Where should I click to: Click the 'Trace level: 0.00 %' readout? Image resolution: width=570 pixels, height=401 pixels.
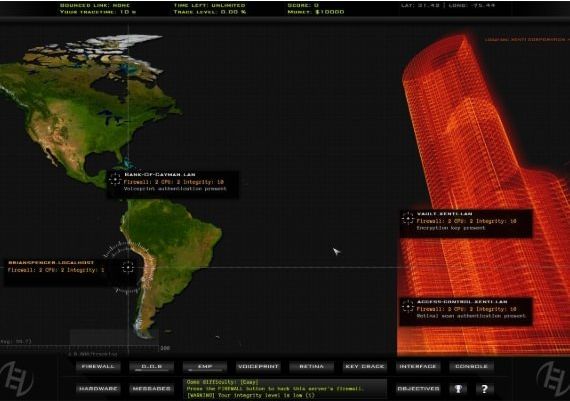click(x=210, y=12)
